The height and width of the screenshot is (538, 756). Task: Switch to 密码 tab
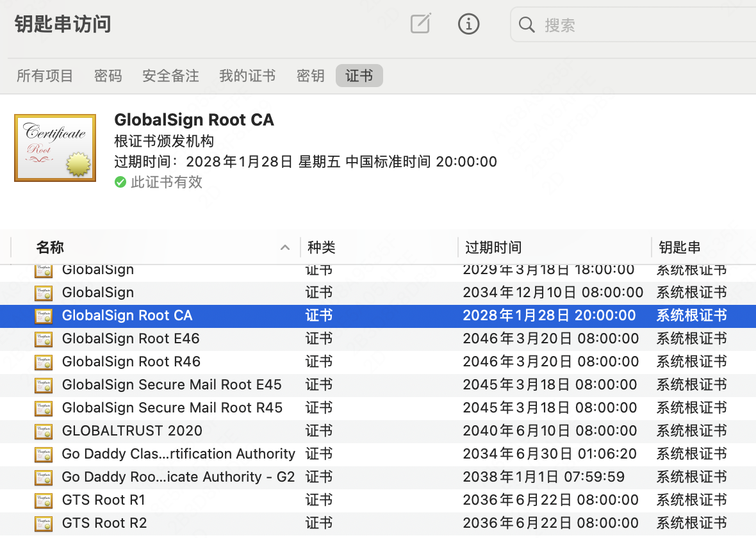pyautogui.click(x=108, y=76)
